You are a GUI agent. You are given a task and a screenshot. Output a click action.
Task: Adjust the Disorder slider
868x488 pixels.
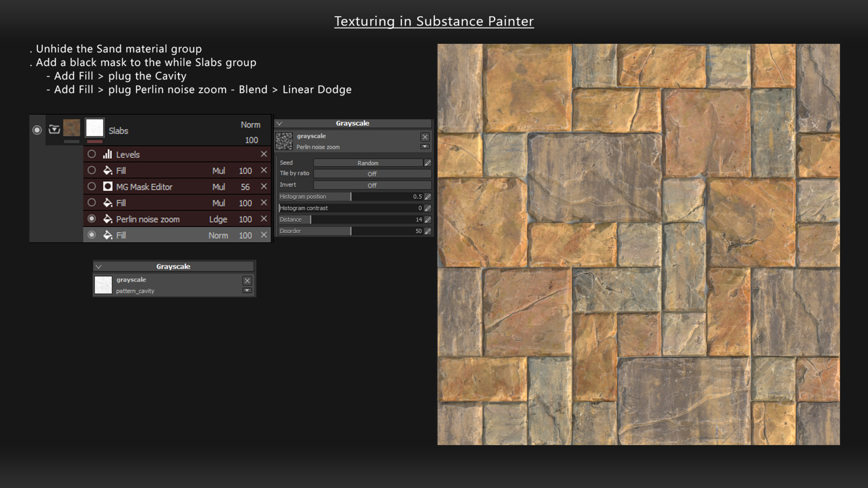(x=350, y=231)
